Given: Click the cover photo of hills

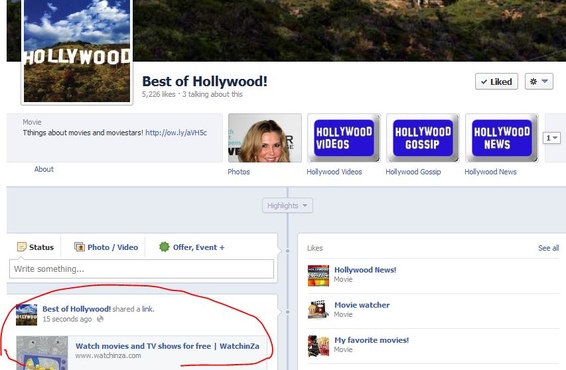Looking at the screenshot, I should point(348,30).
